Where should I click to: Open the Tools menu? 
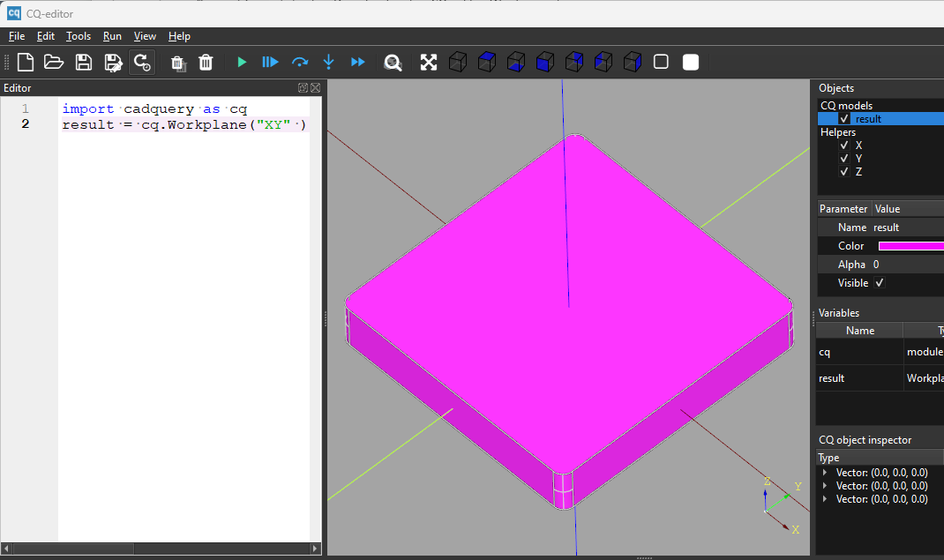tap(79, 36)
